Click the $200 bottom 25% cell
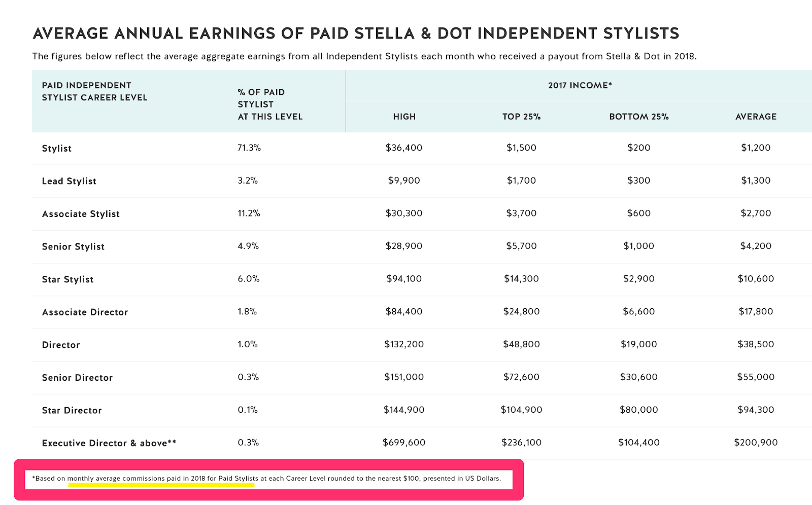Screen dimensions: 812x505 (639, 148)
